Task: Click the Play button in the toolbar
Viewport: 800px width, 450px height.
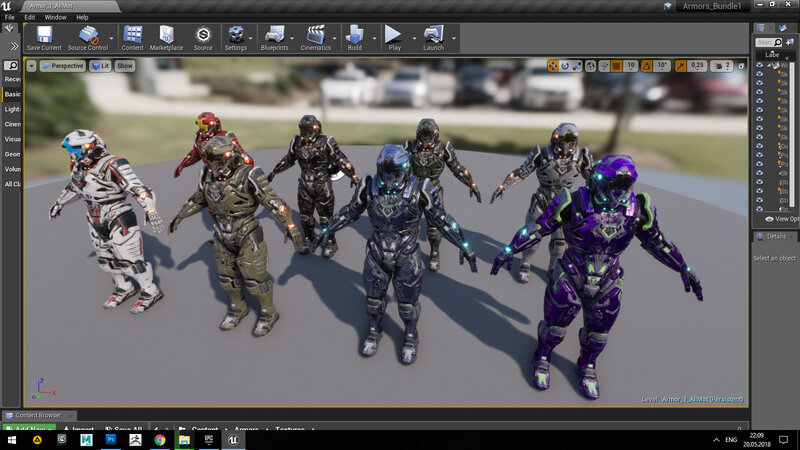Action: click(x=394, y=36)
